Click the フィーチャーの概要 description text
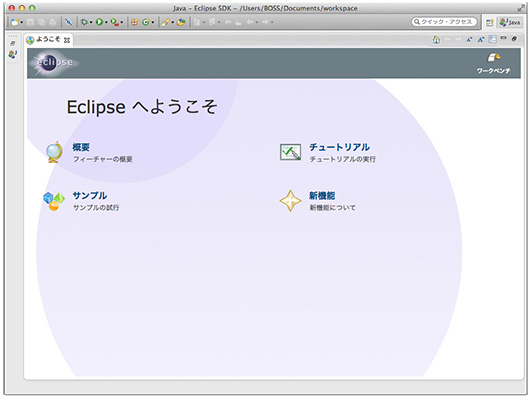Image resolution: width=530 pixels, height=398 pixels. (x=103, y=159)
